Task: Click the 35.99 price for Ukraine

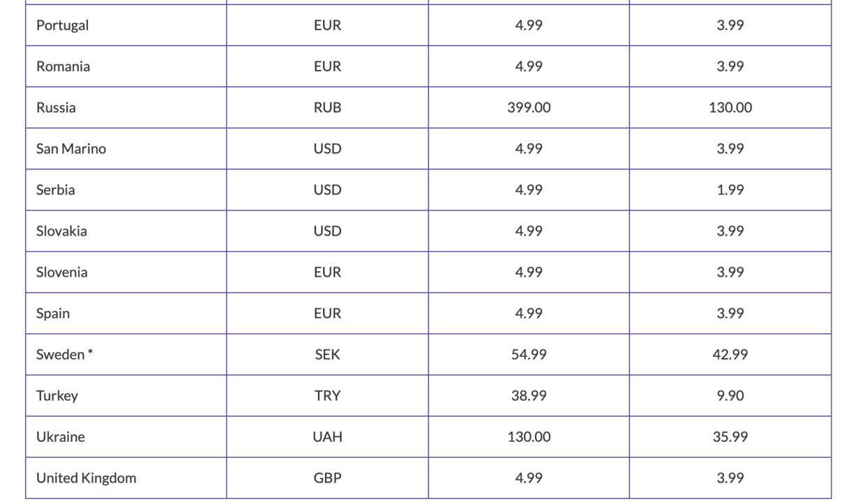Action: click(730, 436)
